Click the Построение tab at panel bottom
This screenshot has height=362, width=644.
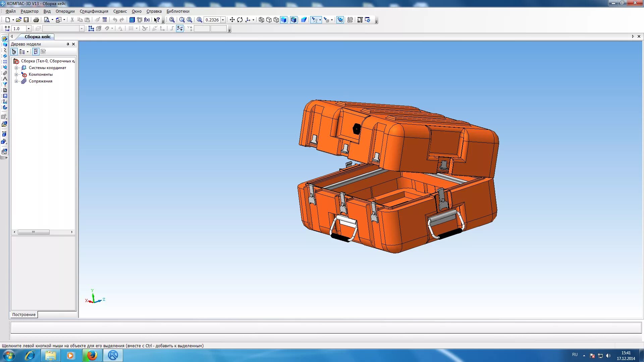click(24, 315)
